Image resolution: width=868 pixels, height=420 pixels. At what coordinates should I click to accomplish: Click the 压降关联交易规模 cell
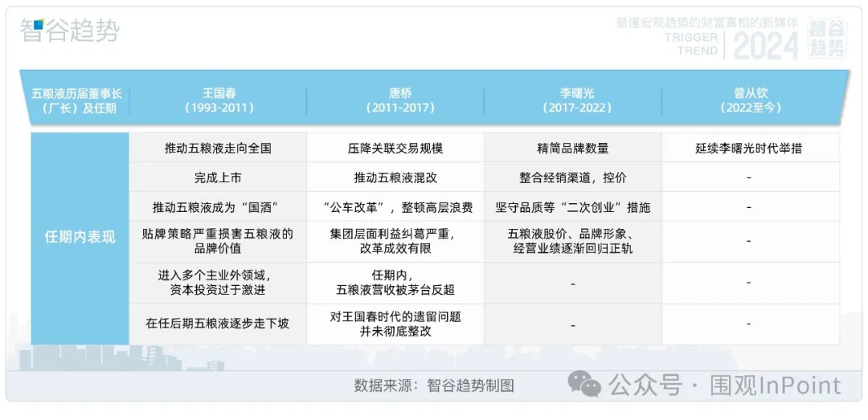click(x=395, y=148)
